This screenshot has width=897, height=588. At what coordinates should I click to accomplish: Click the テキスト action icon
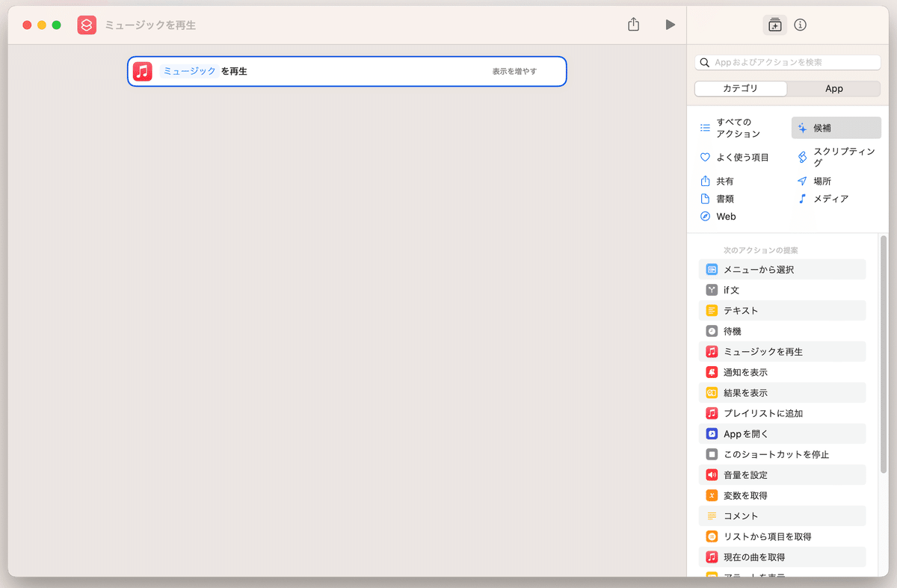pyautogui.click(x=712, y=310)
